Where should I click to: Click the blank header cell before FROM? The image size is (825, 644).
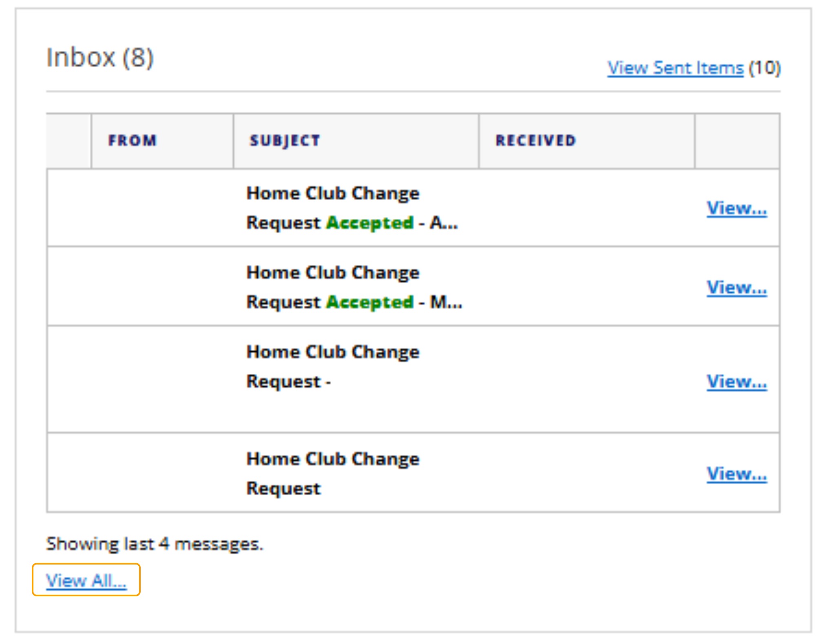[x=69, y=141]
